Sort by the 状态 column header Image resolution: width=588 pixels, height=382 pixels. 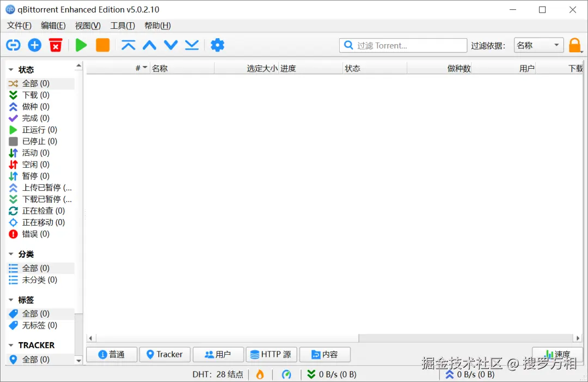(x=375, y=68)
